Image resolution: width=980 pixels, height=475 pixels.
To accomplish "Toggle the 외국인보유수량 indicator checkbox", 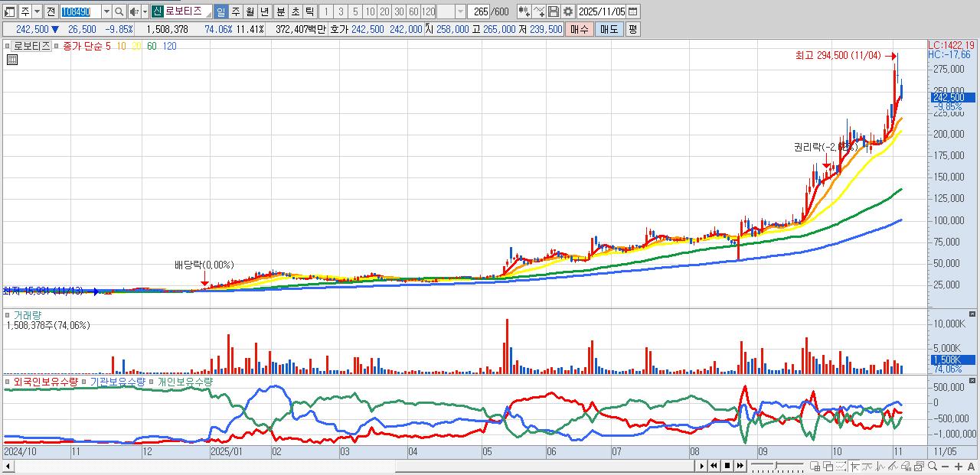I will click(x=8, y=381).
